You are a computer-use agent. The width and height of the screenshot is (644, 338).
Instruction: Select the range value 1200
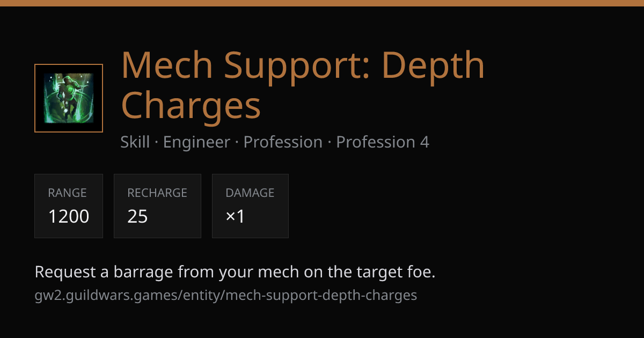(x=69, y=216)
